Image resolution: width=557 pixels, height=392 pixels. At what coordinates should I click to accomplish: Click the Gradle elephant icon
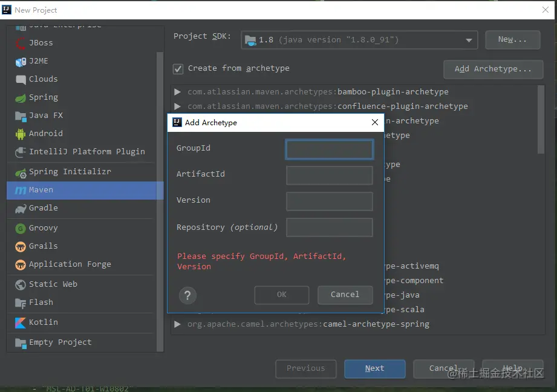tap(21, 209)
